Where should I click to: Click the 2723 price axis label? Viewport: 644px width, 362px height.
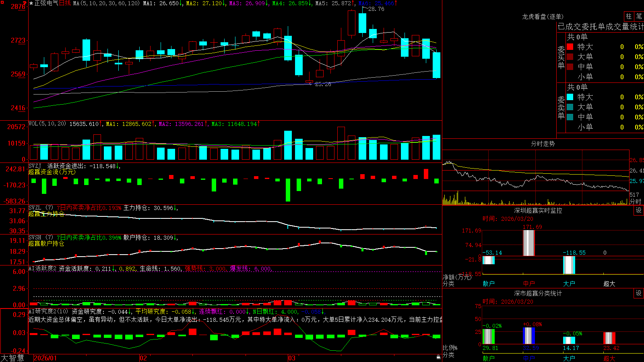(x=18, y=40)
